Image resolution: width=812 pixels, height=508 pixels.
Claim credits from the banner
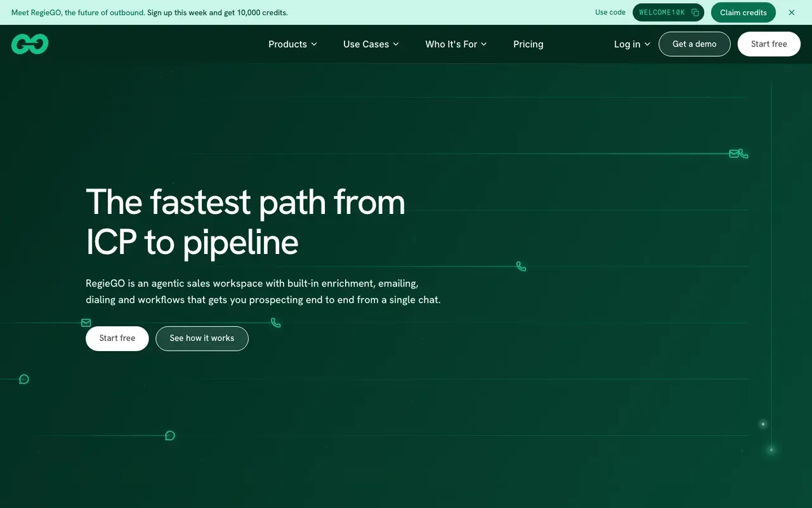coord(743,13)
